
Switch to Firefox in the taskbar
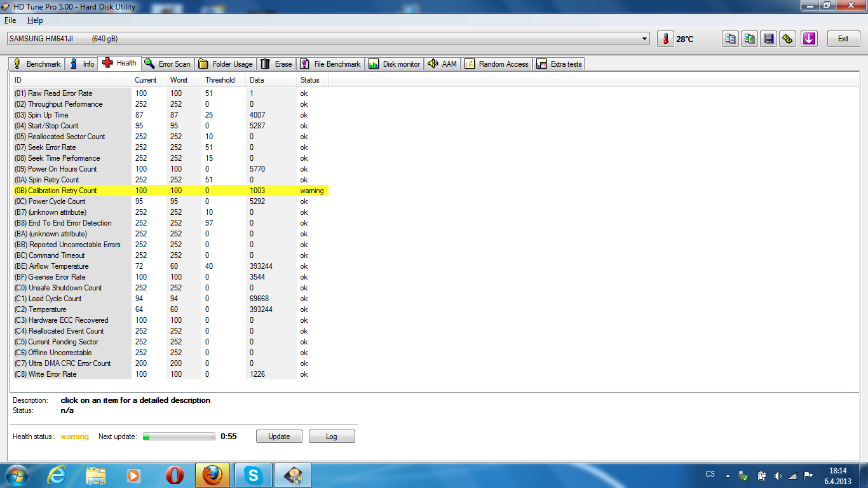coord(214,475)
